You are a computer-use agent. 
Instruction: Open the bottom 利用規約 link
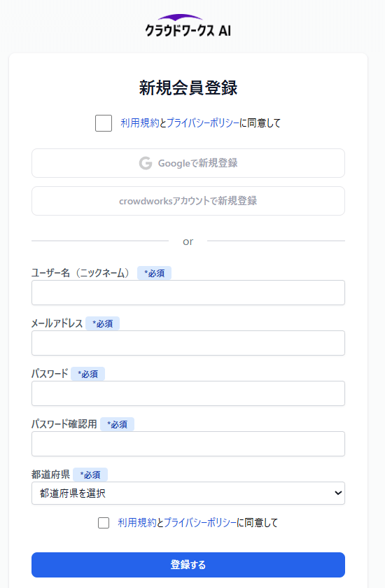(137, 523)
